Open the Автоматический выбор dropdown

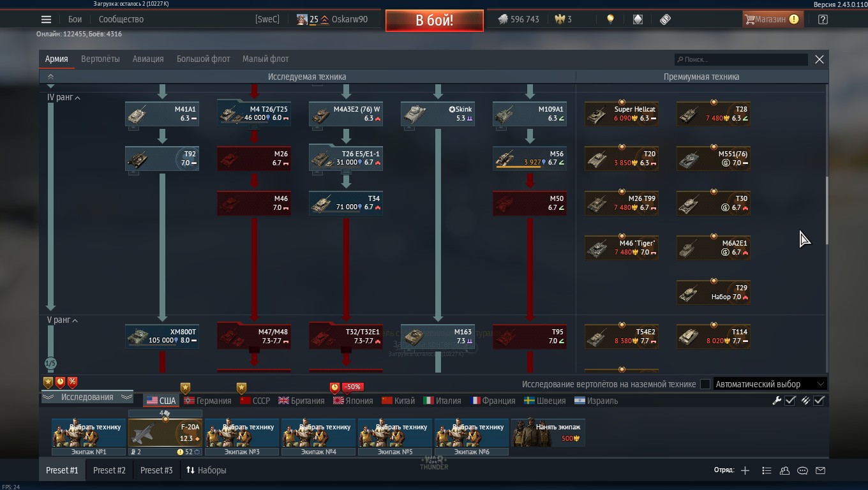770,384
